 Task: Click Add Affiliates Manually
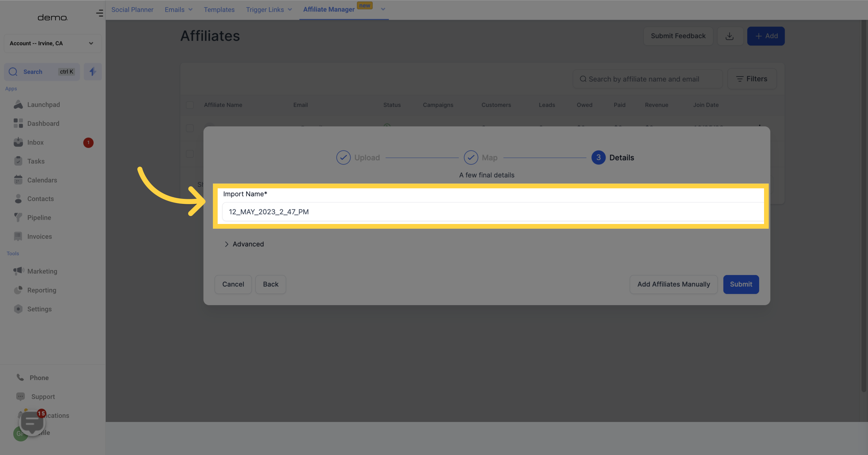674,284
